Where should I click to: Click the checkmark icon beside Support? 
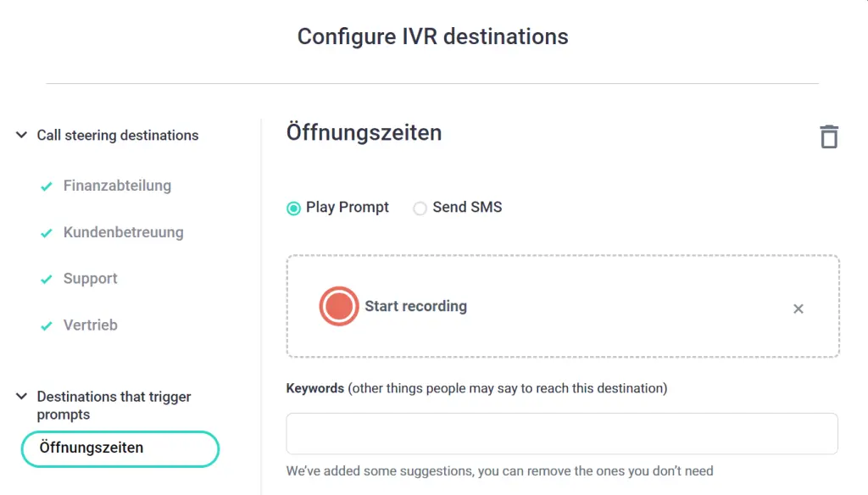tap(47, 279)
